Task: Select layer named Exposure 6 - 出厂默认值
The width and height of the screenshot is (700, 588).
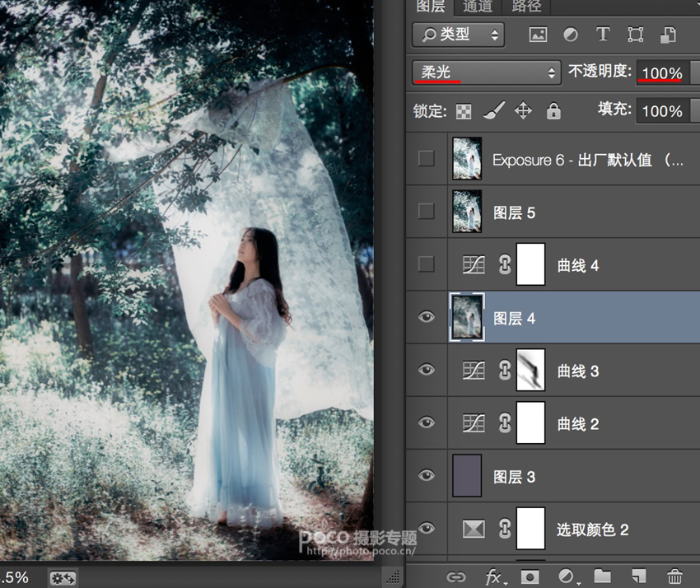Action: tap(587, 160)
